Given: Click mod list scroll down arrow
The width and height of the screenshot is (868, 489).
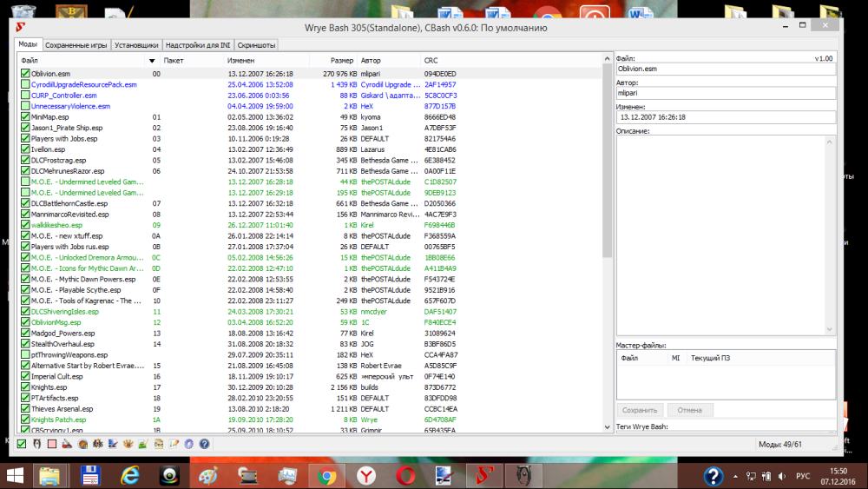Looking at the screenshot, I should tap(608, 427).
